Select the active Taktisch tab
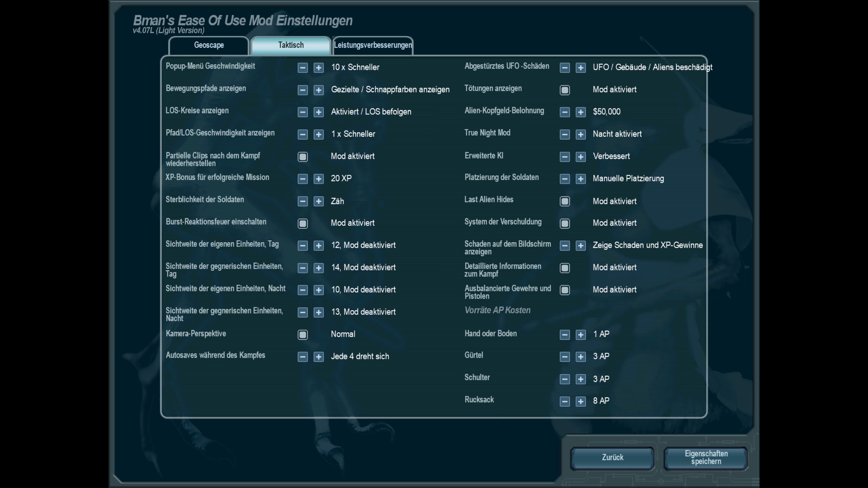Image resolution: width=868 pixels, height=488 pixels. point(291,45)
